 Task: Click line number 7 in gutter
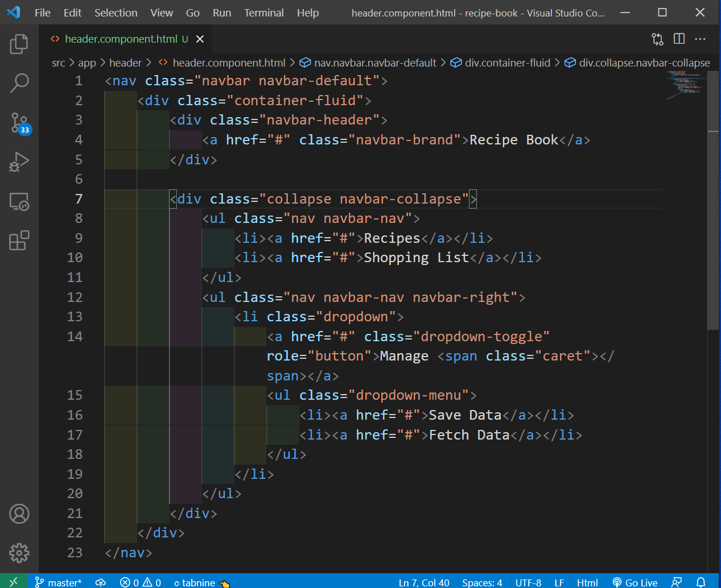pyautogui.click(x=79, y=199)
